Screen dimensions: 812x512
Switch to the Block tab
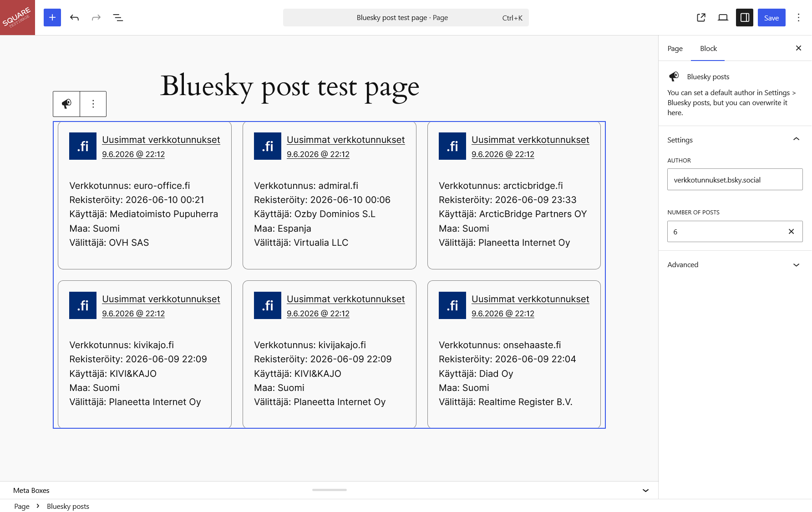708,49
